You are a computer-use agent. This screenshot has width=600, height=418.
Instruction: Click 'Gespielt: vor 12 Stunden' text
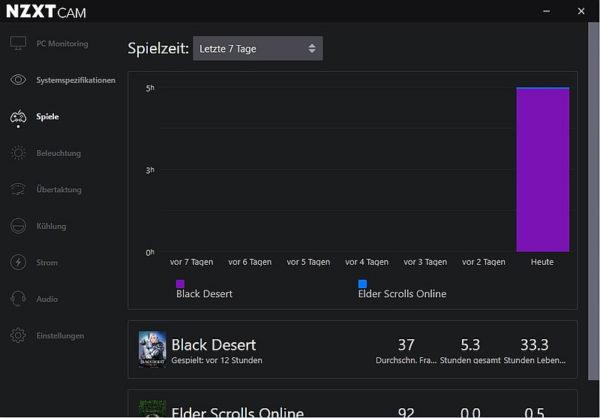click(x=217, y=360)
